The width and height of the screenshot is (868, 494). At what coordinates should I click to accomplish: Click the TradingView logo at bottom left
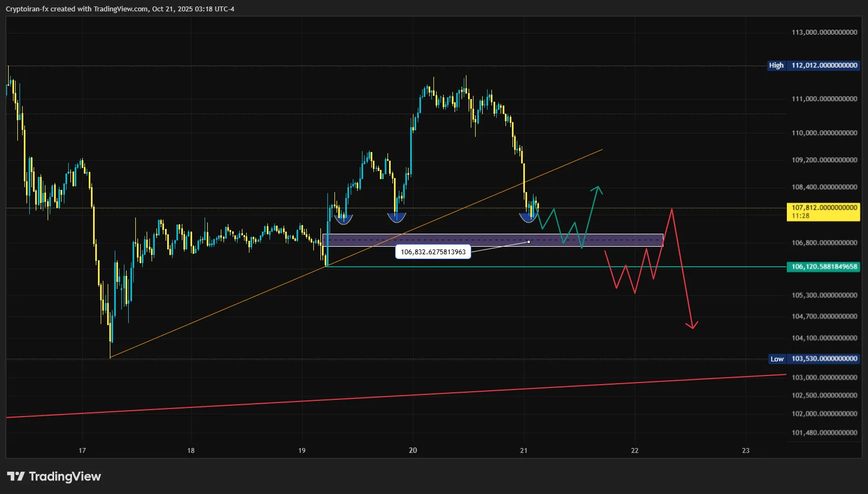coord(54,476)
